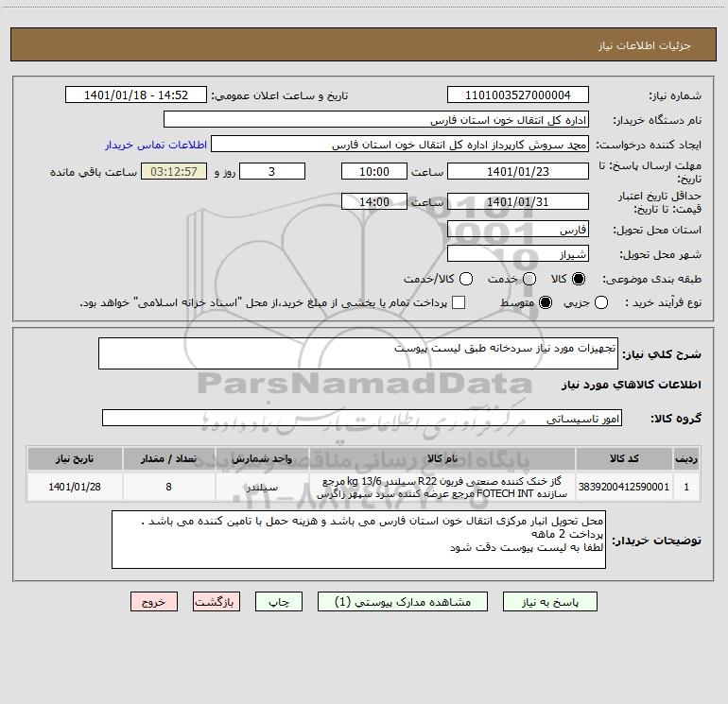
Task: Click the شماره نیاز field 1101003527000004
Action: [518, 94]
